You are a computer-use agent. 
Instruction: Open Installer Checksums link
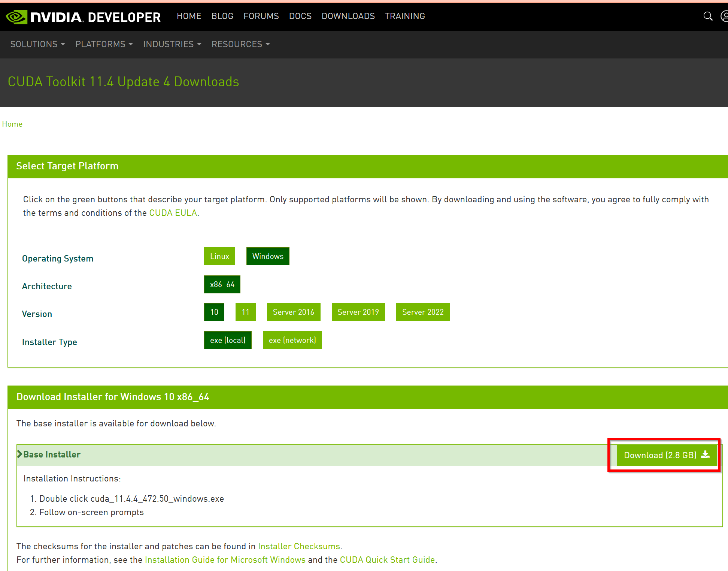pyautogui.click(x=299, y=546)
